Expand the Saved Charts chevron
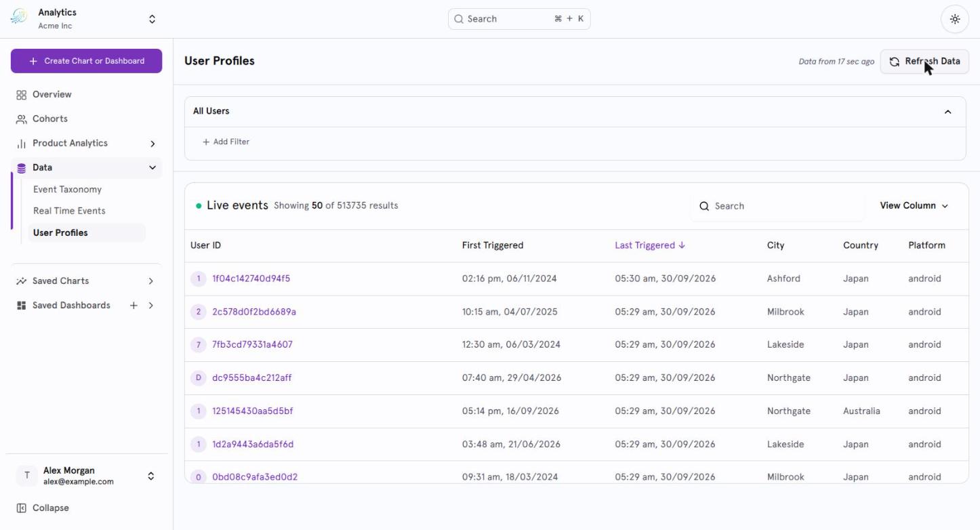Image resolution: width=980 pixels, height=530 pixels. [150, 281]
